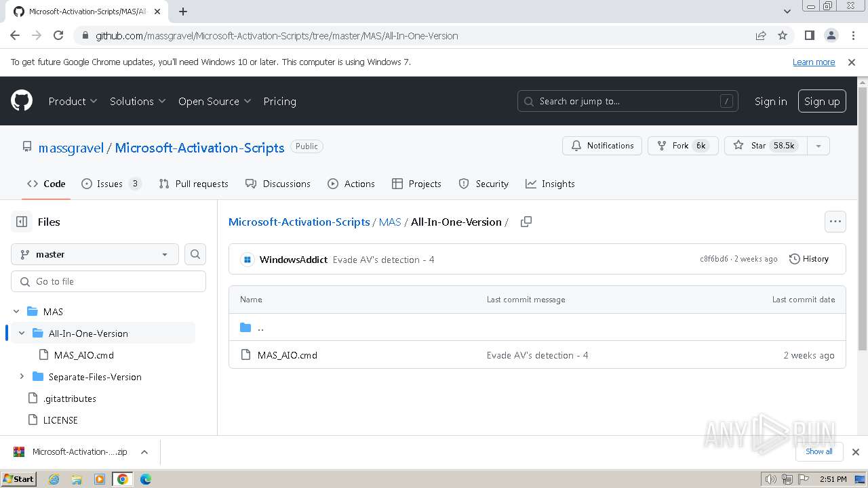This screenshot has height=488, width=868.
Task: Expand the Solutions menu
Action: 138,101
